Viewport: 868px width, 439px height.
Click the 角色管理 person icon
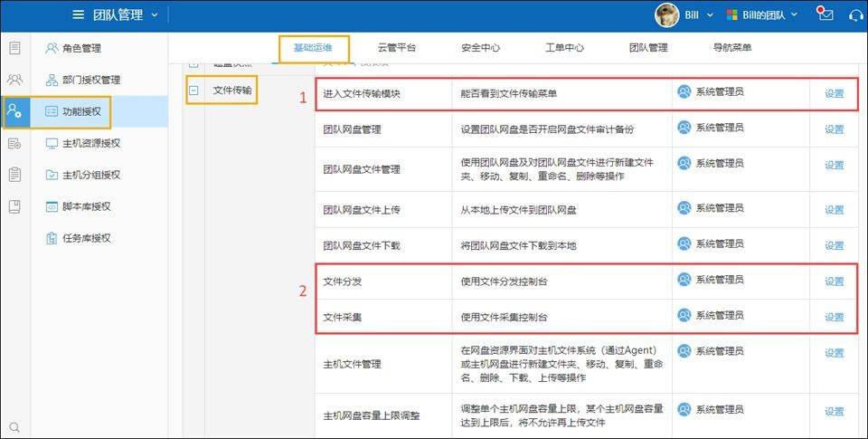[x=52, y=48]
